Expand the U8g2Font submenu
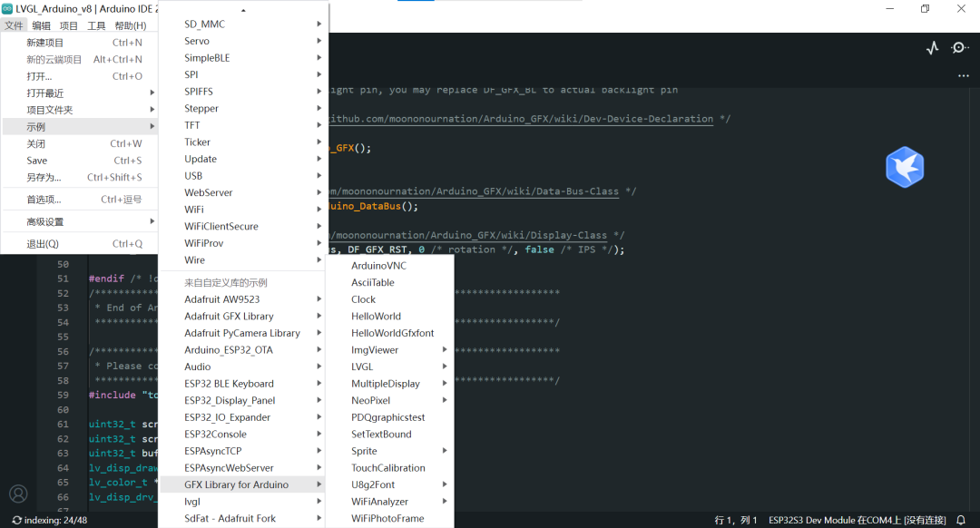The height and width of the screenshot is (528, 980). point(390,484)
